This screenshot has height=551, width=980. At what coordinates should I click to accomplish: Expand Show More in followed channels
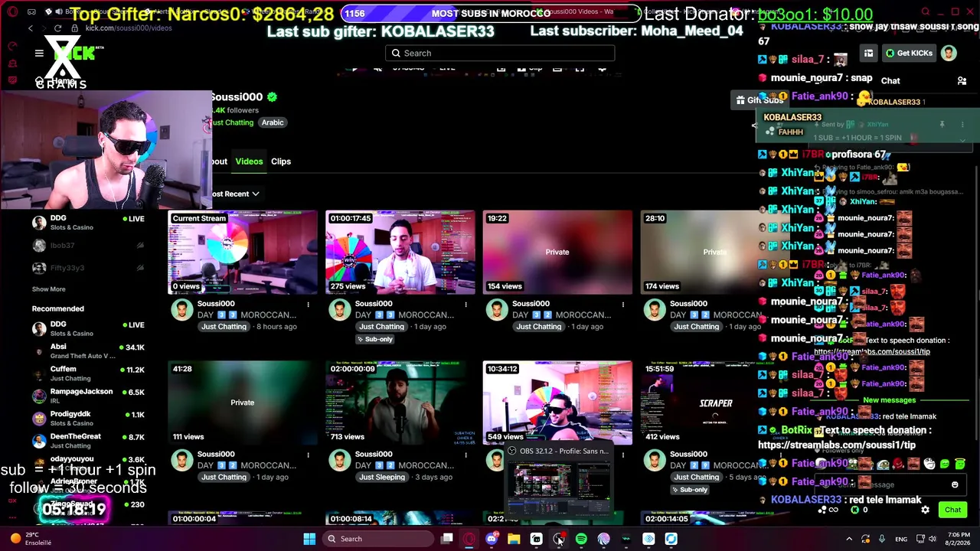[x=48, y=289]
